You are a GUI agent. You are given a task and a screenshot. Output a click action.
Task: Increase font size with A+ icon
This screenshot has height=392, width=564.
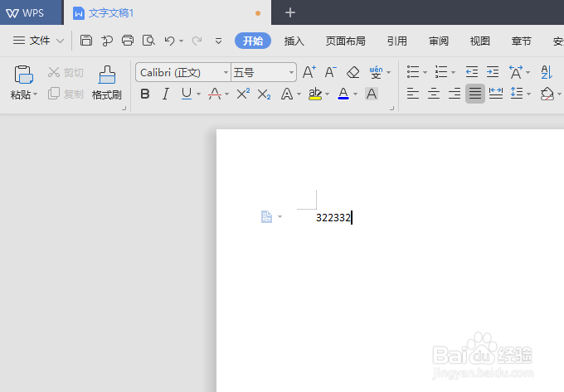click(x=309, y=72)
